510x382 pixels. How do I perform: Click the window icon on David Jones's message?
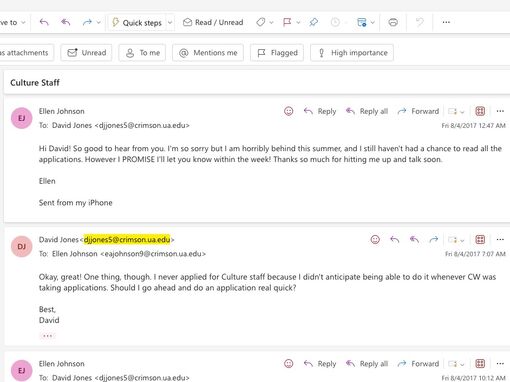click(x=452, y=240)
